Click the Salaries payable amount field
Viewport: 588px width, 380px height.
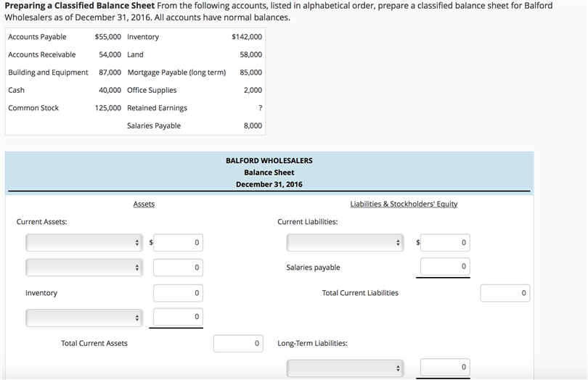pyautogui.click(x=445, y=266)
